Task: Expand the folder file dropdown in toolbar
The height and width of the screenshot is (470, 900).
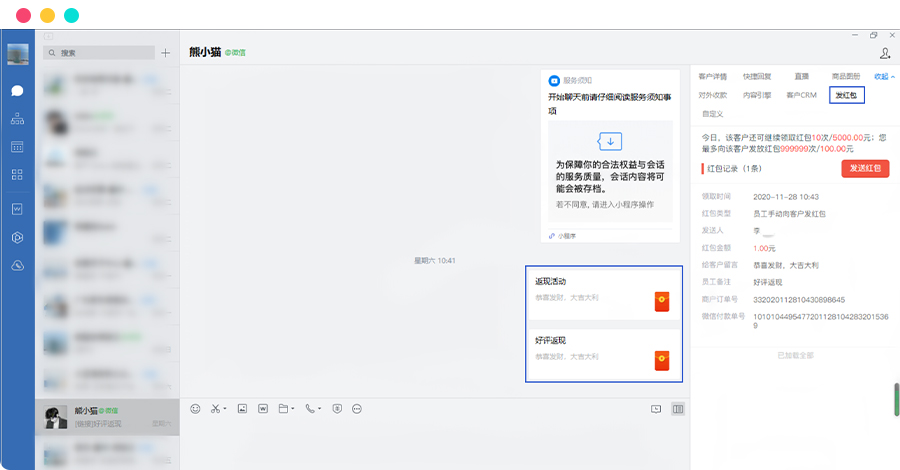Action: [x=295, y=409]
